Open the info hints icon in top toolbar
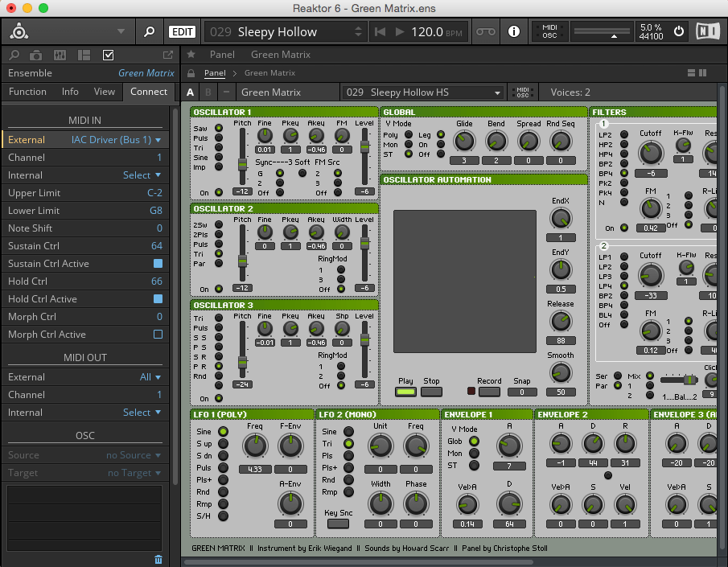 pos(514,32)
